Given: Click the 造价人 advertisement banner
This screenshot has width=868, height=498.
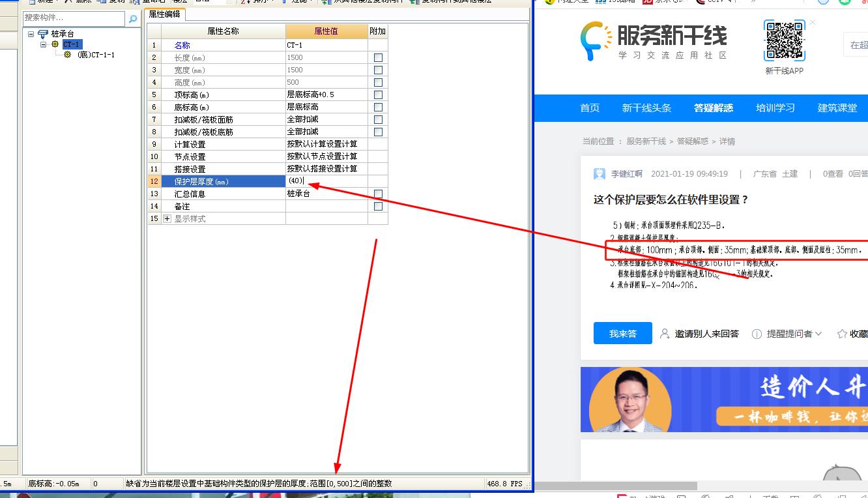Looking at the screenshot, I should (x=724, y=400).
